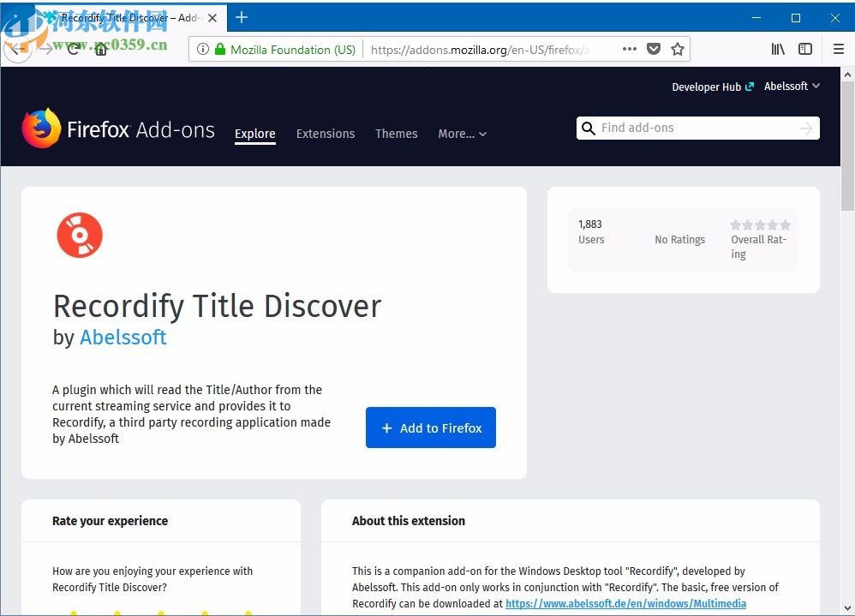Submit search with the arrow icon

[x=805, y=129]
